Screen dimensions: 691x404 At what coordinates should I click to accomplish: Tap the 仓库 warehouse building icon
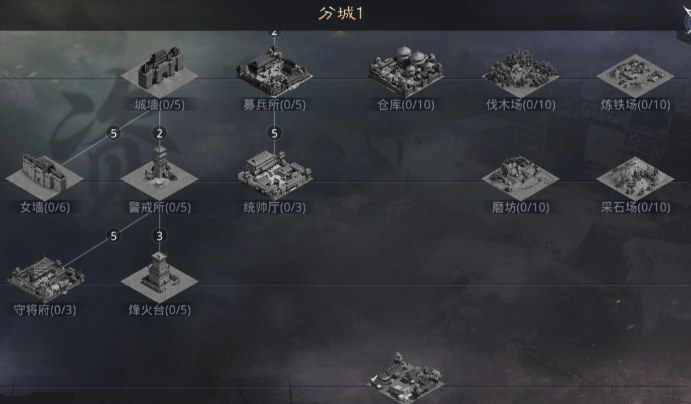[406, 71]
